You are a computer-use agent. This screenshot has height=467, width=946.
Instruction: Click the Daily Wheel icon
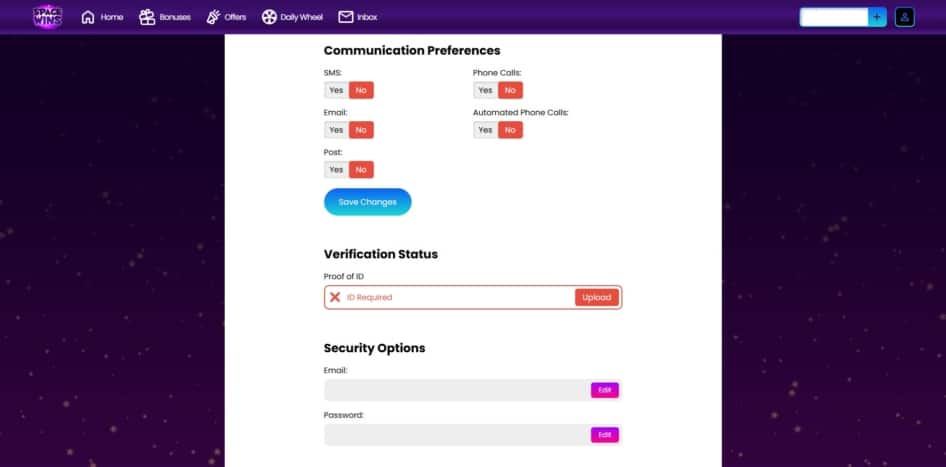pos(269,17)
